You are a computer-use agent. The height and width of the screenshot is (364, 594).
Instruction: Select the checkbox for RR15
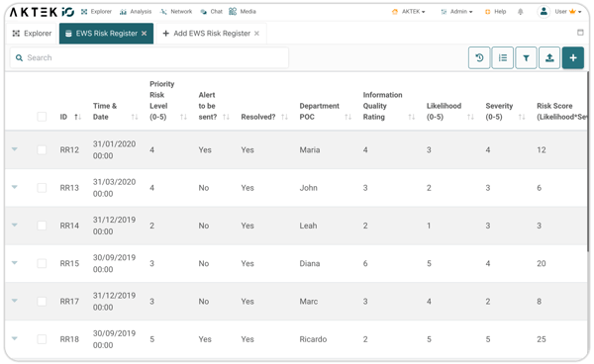coord(42,263)
